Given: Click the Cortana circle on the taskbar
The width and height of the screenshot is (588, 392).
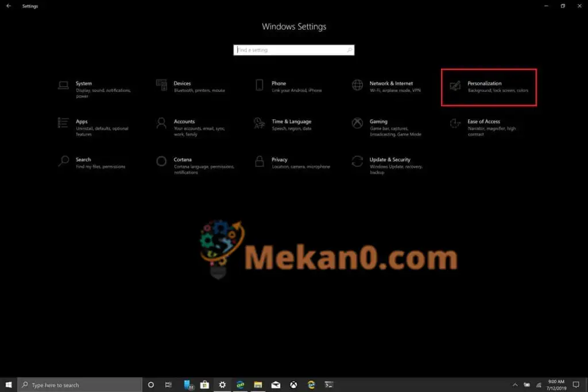Looking at the screenshot, I should point(151,385).
